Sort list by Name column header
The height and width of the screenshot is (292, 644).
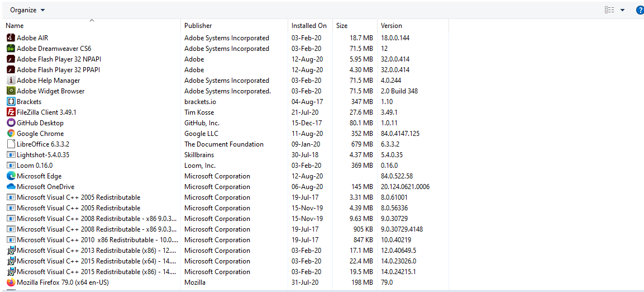pos(15,26)
